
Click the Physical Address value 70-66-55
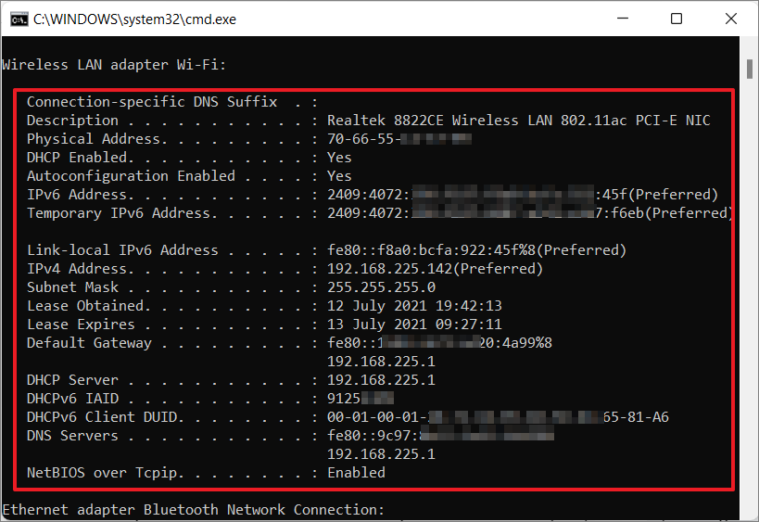(x=399, y=139)
